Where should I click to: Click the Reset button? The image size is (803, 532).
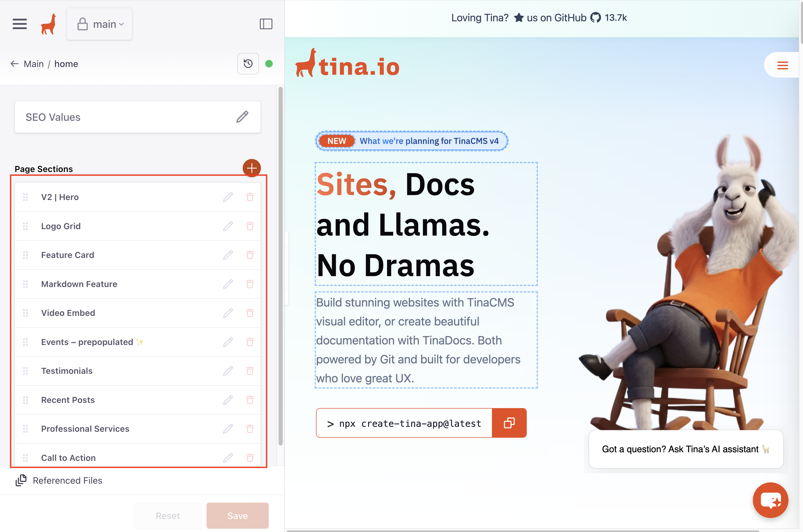pyautogui.click(x=168, y=516)
